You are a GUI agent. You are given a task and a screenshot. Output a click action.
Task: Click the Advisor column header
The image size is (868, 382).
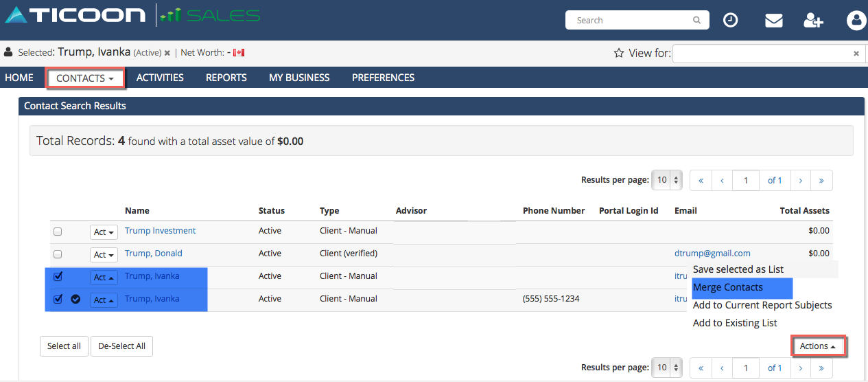pyautogui.click(x=411, y=211)
